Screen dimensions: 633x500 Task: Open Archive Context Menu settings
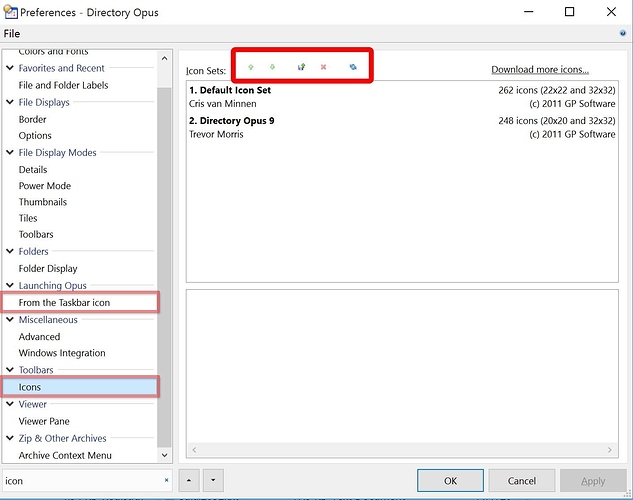(65, 455)
